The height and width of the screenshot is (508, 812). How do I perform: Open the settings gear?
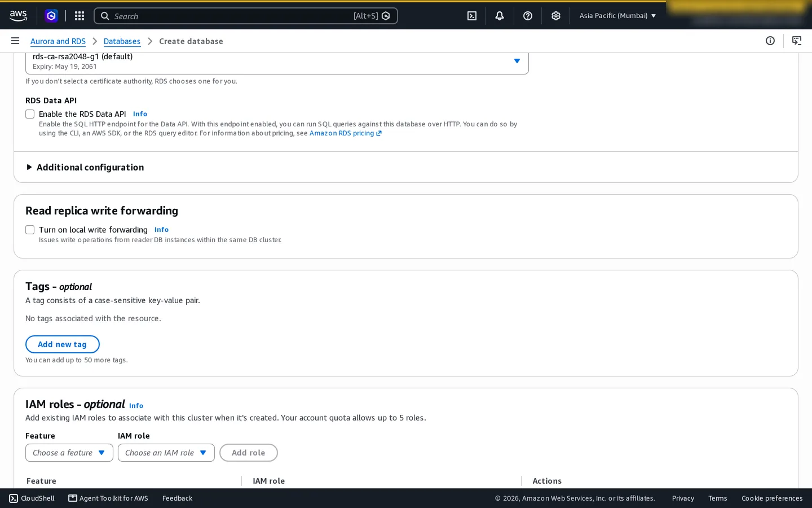(556, 16)
